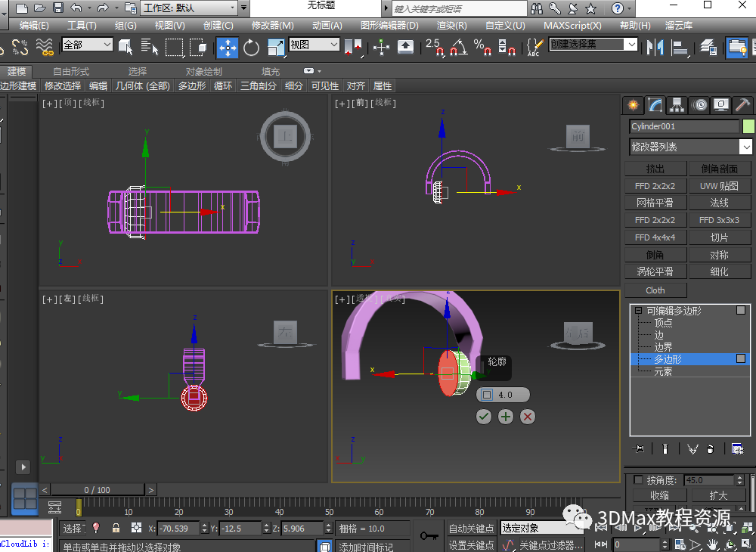
Task: Open the 全部 selection filter dropdown
Action: [x=87, y=45]
